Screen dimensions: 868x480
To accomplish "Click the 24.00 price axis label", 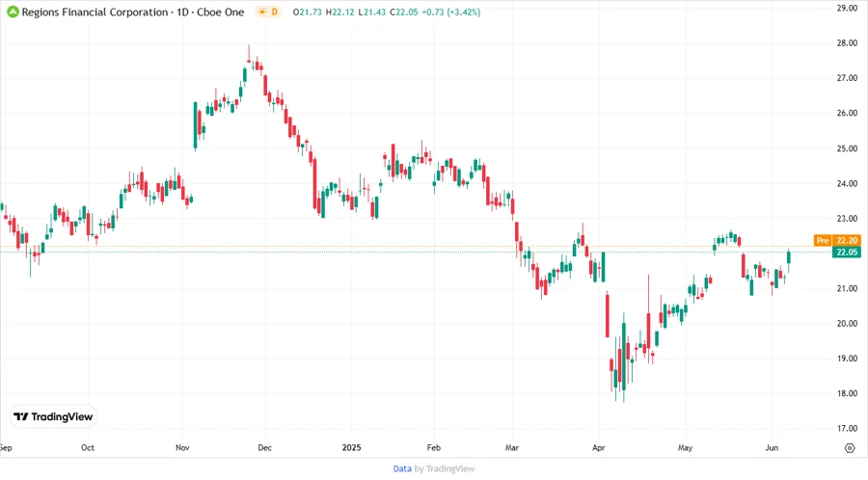I will pyautogui.click(x=847, y=183).
